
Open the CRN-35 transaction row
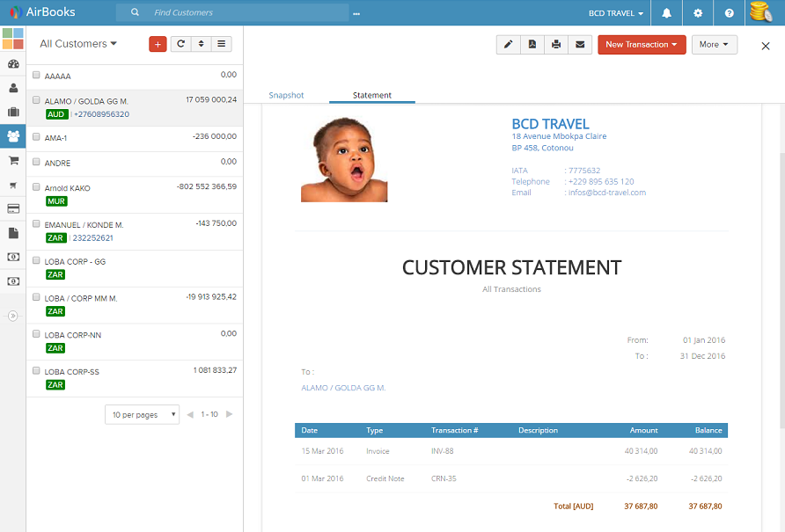pos(511,479)
